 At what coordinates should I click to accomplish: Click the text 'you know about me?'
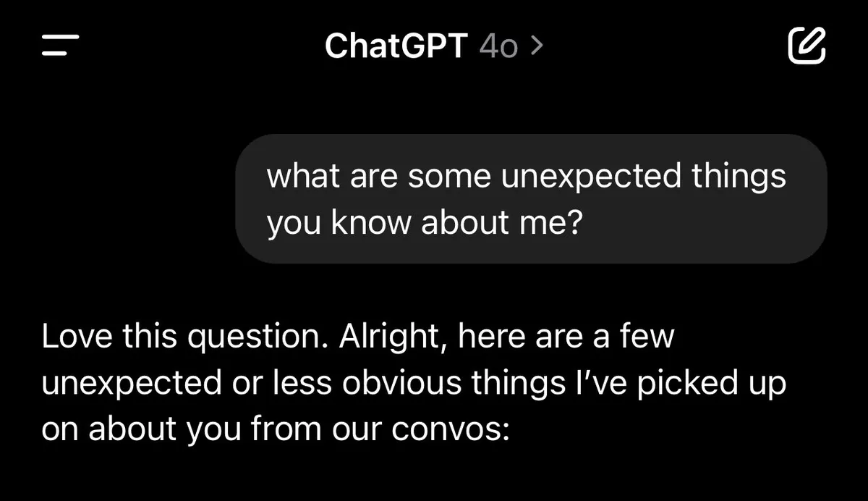point(425,224)
